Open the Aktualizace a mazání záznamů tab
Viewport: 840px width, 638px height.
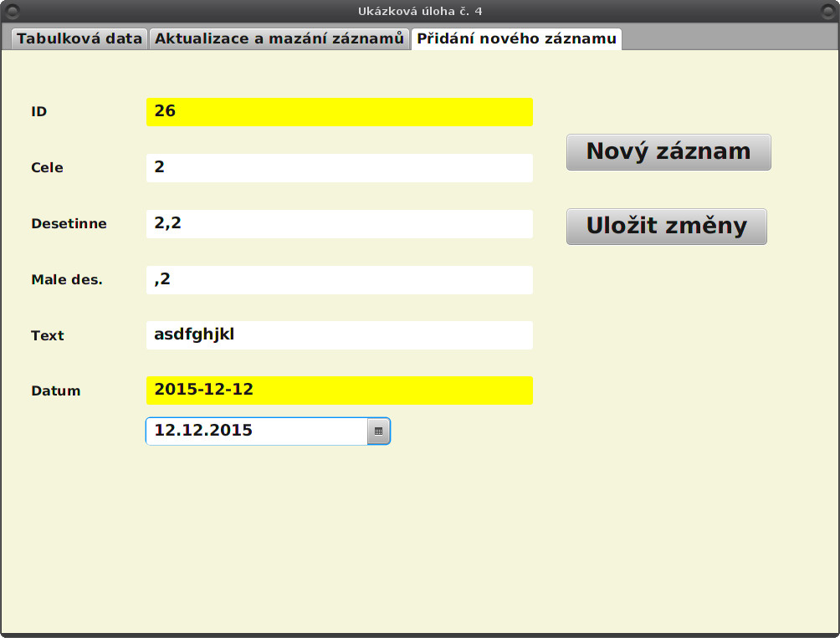pyautogui.click(x=279, y=38)
